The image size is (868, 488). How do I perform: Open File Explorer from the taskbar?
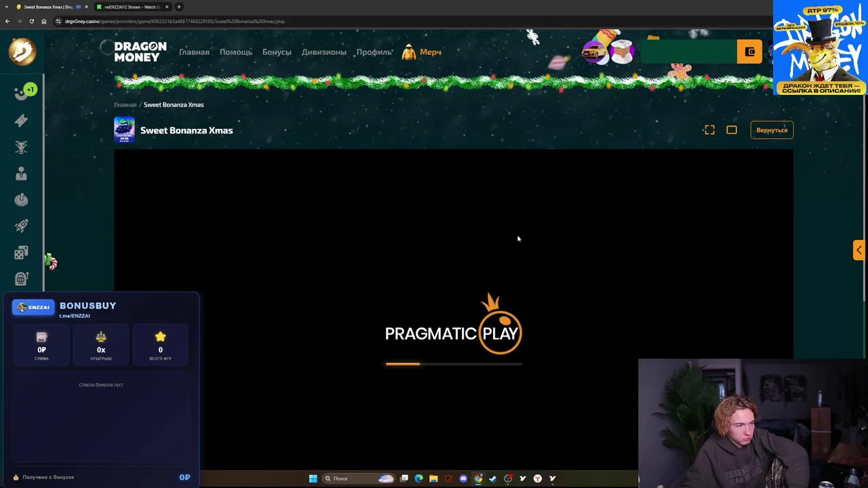(433, 479)
